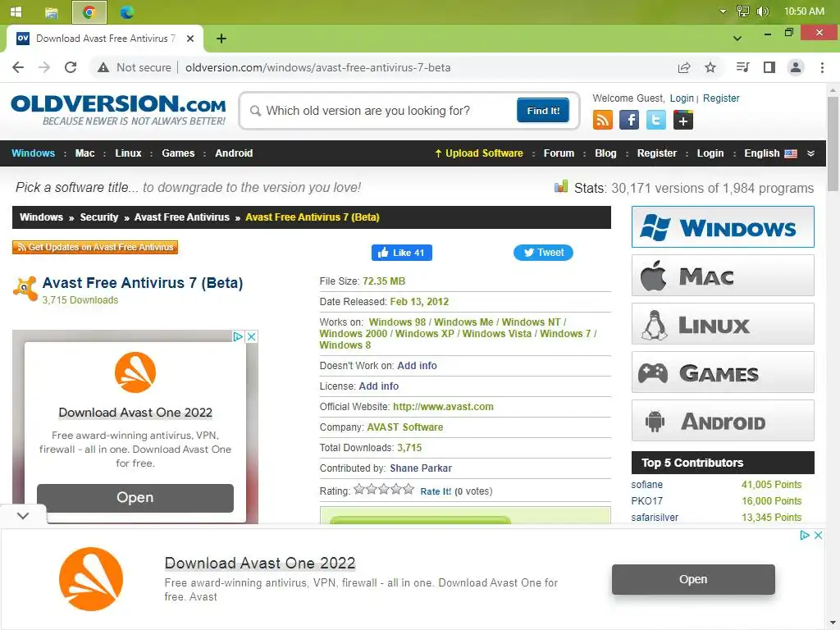Click the Find It! search button
This screenshot has height=630, width=840.
click(543, 111)
